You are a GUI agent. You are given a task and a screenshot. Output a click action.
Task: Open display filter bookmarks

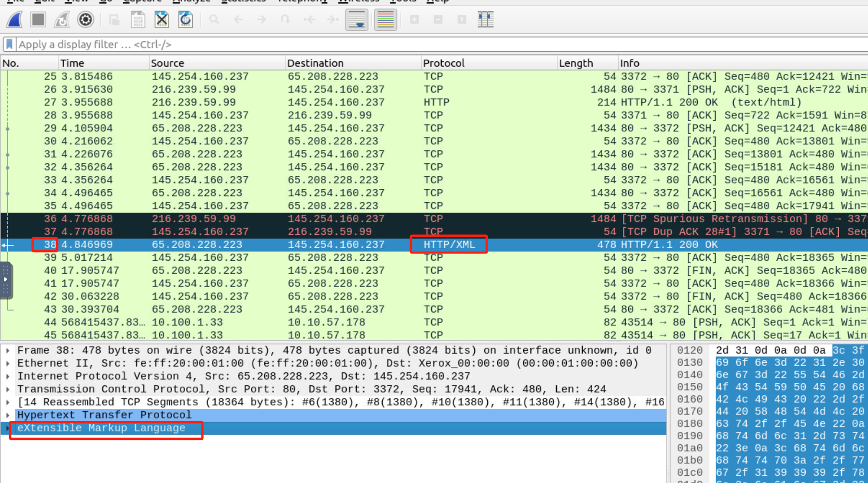(x=9, y=44)
